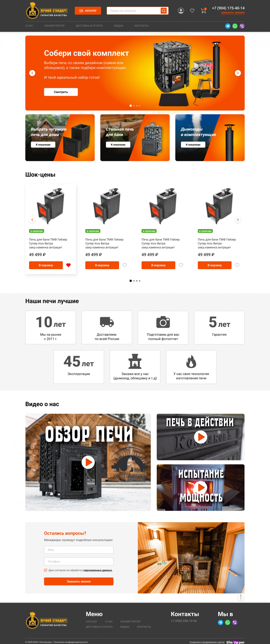This screenshot has height=644, width=270.
Task: Show next Шок-цены products with right arrow
Action: (238, 220)
